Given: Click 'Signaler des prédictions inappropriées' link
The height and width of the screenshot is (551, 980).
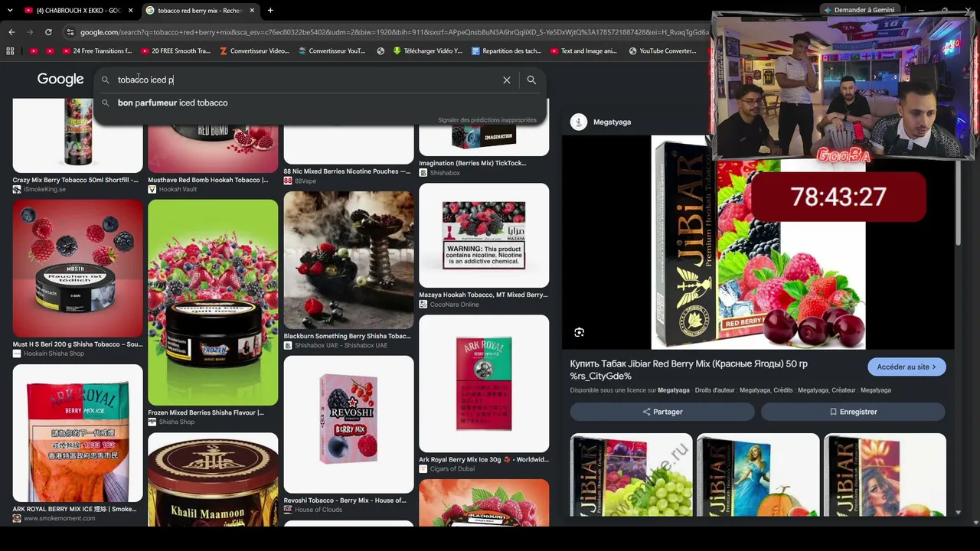Looking at the screenshot, I should pos(487,120).
